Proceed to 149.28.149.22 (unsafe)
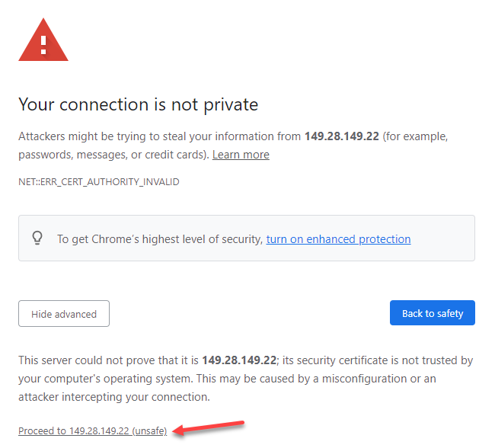This screenshot has width=495, height=448. click(x=92, y=430)
